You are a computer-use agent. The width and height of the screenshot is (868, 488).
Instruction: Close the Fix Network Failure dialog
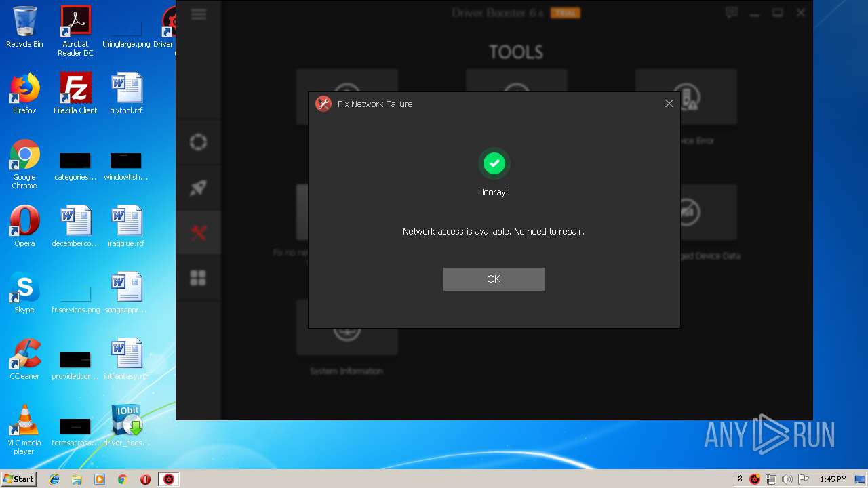coord(669,104)
